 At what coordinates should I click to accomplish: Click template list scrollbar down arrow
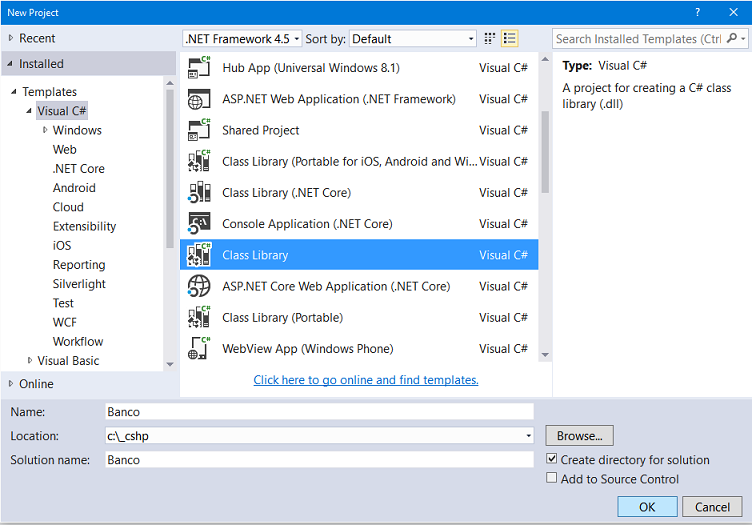click(x=545, y=355)
